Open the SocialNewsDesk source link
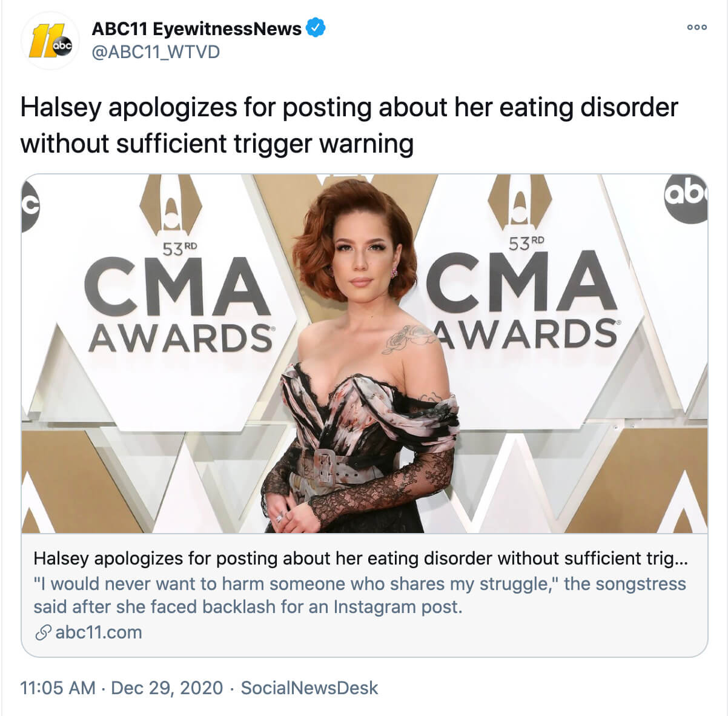728x716 pixels. point(309,688)
